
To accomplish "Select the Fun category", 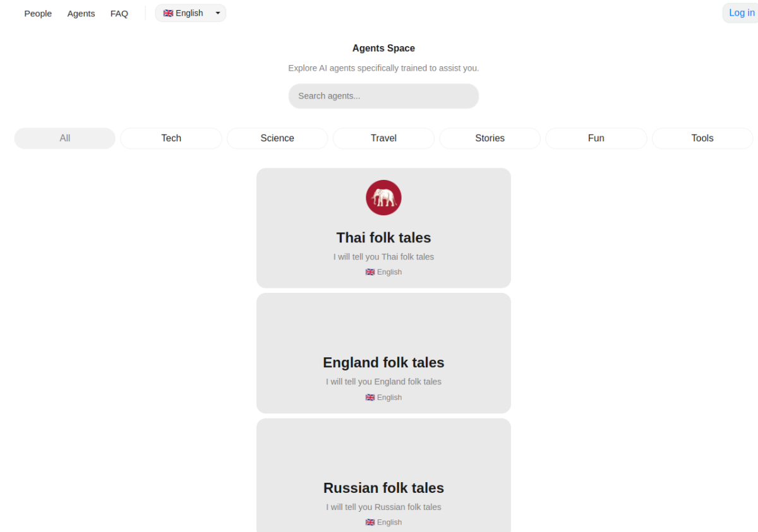I will point(596,138).
